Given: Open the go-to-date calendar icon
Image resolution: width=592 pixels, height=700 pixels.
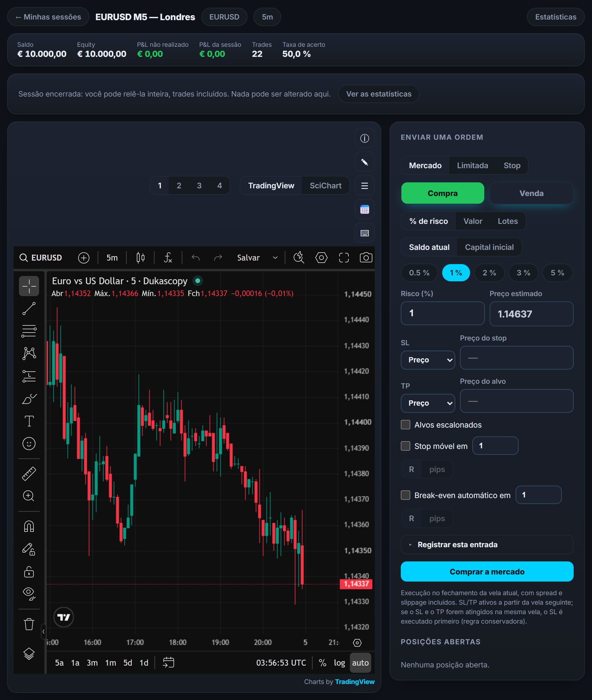Looking at the screenshot, I should pos(168,662).
